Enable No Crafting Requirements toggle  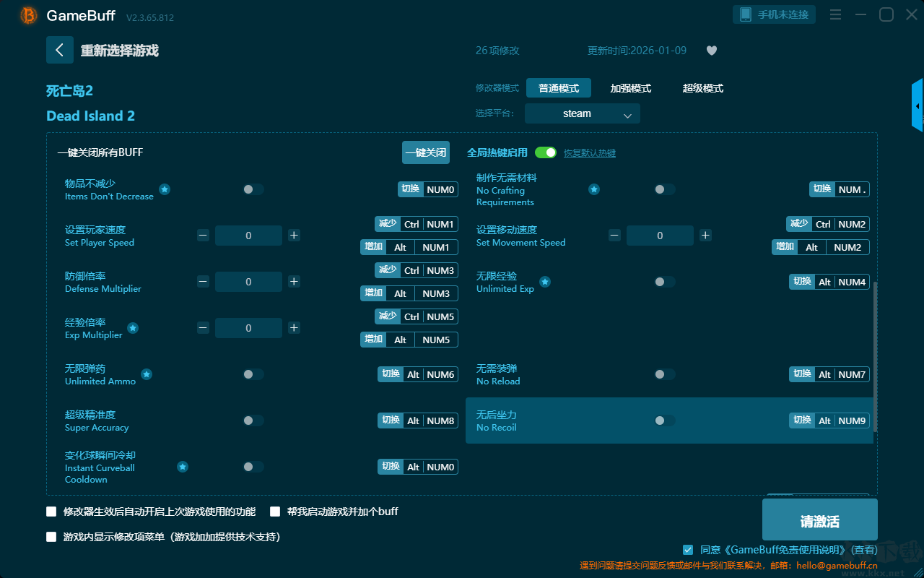point(665,189)
